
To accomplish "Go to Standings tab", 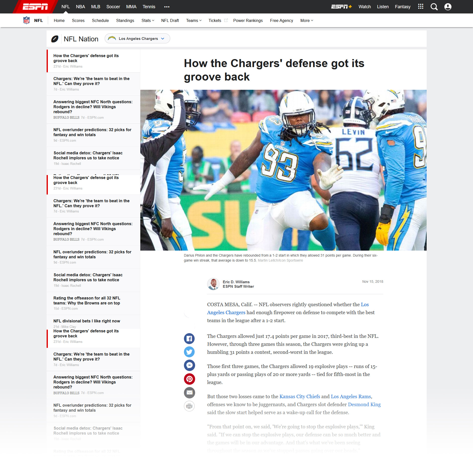I will pos(125,20).
